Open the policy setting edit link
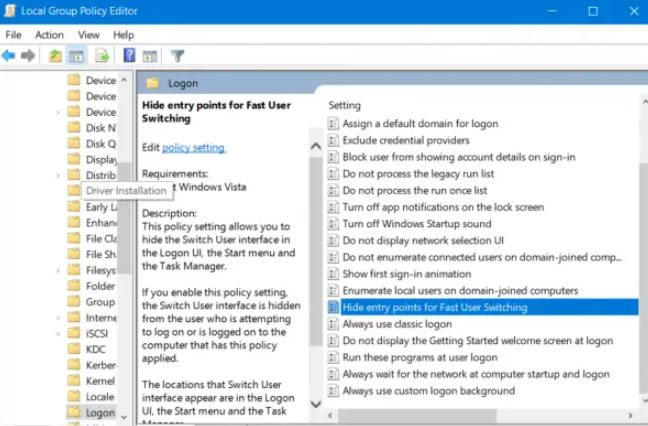Viewport: 648px width, 426px height. [x=193, y=148]
